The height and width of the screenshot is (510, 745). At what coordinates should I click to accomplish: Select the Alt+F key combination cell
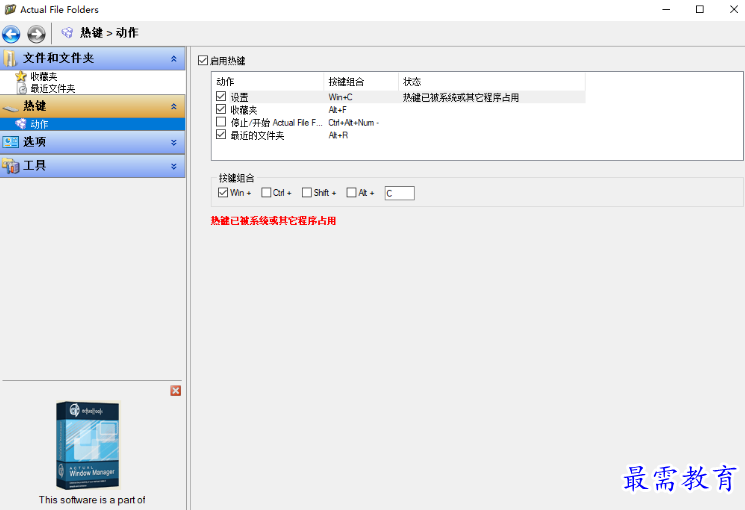coord(338,110)
